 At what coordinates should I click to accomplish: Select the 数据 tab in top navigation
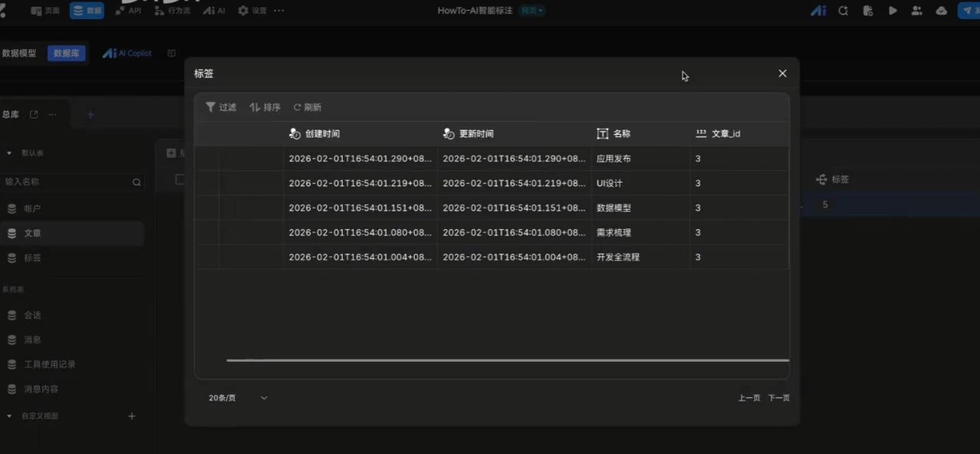tap(87, 11)
